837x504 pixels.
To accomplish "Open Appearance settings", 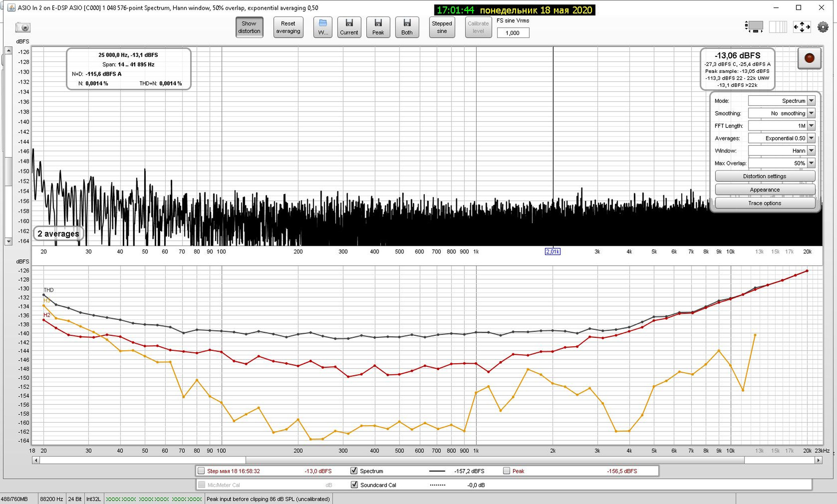I will click(x=765, y=190).
